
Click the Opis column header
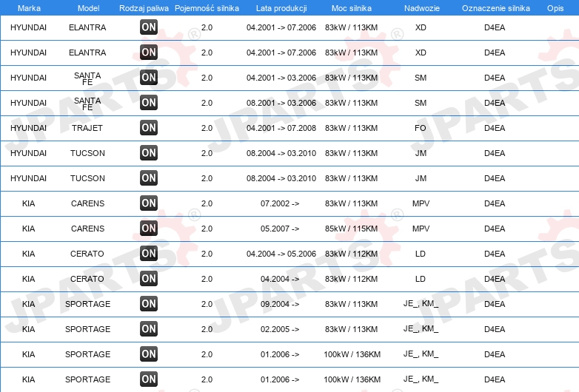tap(555, 8)
